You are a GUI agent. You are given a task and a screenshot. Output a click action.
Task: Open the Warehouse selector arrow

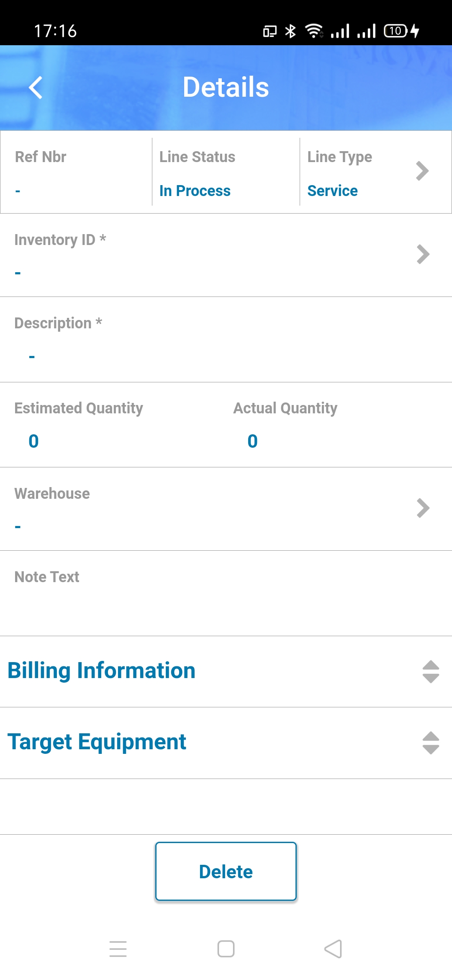click(x=423, y=508)
